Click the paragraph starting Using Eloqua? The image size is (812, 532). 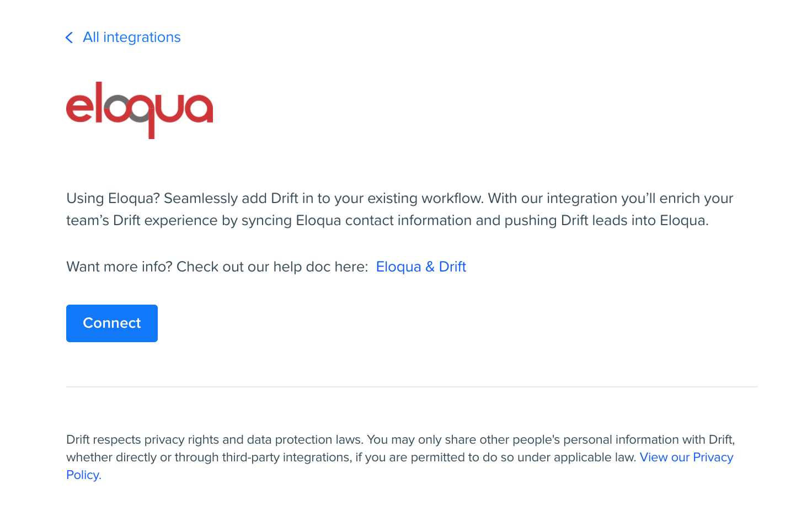(x=400, y=210)
